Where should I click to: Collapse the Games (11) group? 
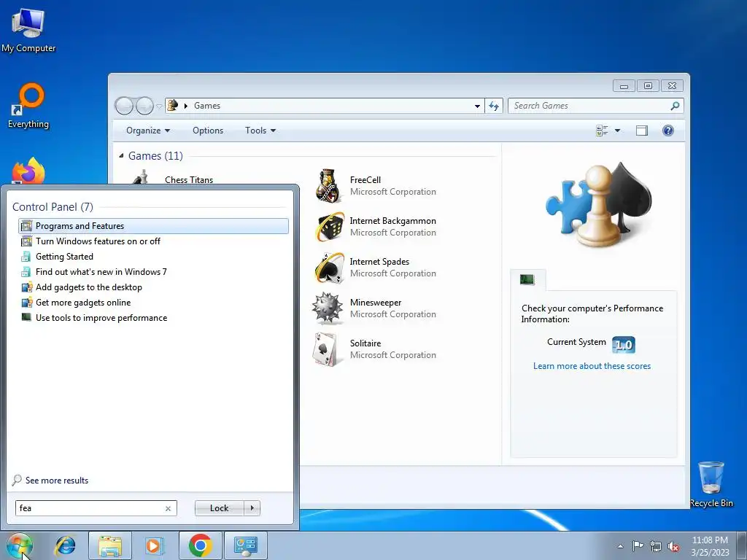tap(121, 156)
